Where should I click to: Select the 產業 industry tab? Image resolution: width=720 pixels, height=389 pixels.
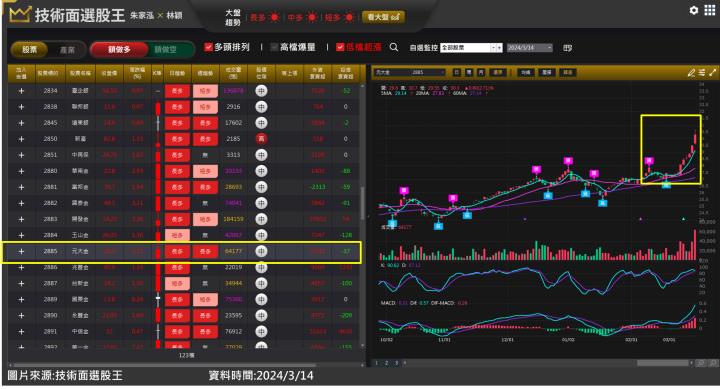pyautogui.click(x=67, y=50)
